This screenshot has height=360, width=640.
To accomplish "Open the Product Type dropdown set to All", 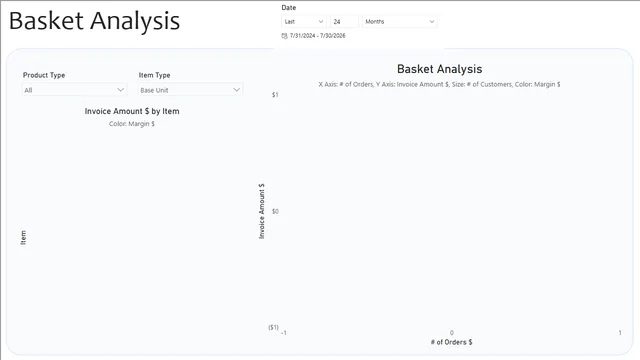I will coord(74,90).
